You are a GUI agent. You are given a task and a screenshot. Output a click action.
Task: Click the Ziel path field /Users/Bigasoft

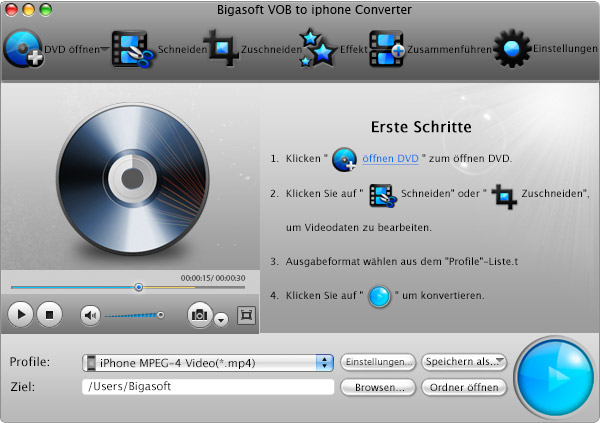(208, 387)
